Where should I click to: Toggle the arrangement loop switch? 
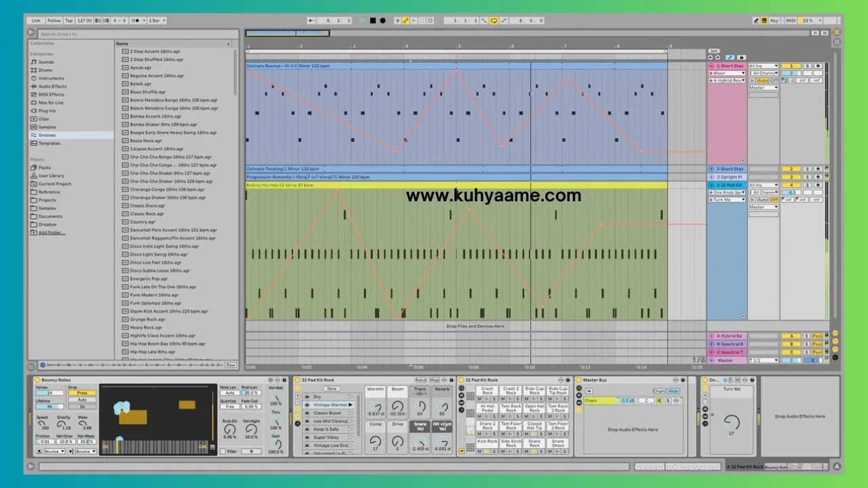494,20
